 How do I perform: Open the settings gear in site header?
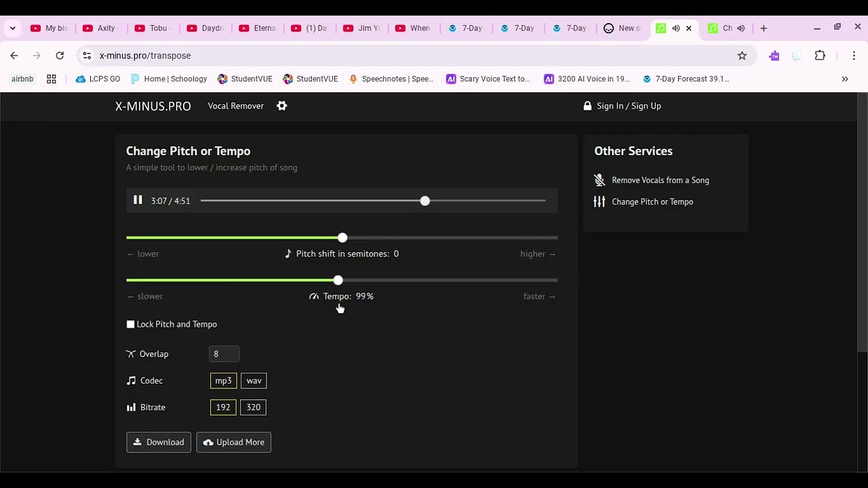coord(282,106)
